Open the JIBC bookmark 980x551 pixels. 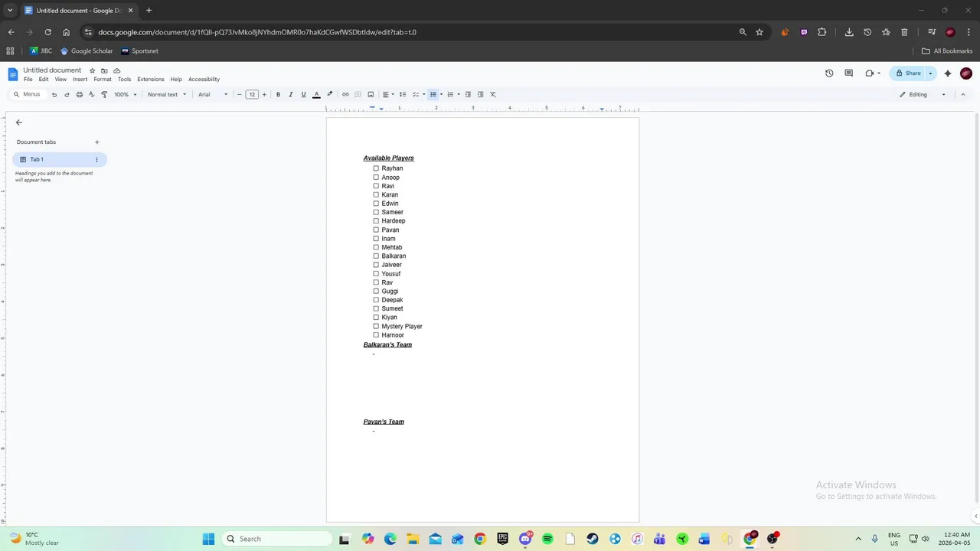[41, 51]
